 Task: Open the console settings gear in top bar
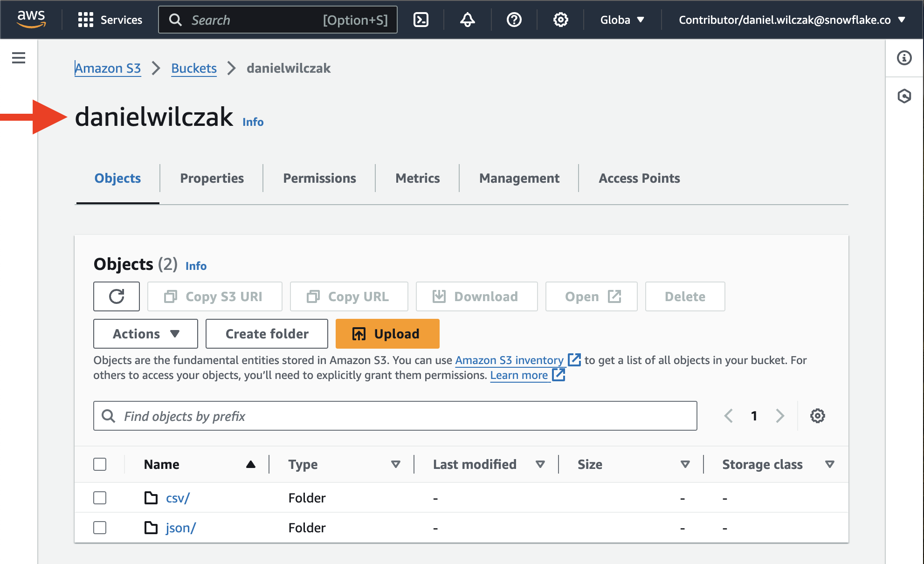point(560,20)
